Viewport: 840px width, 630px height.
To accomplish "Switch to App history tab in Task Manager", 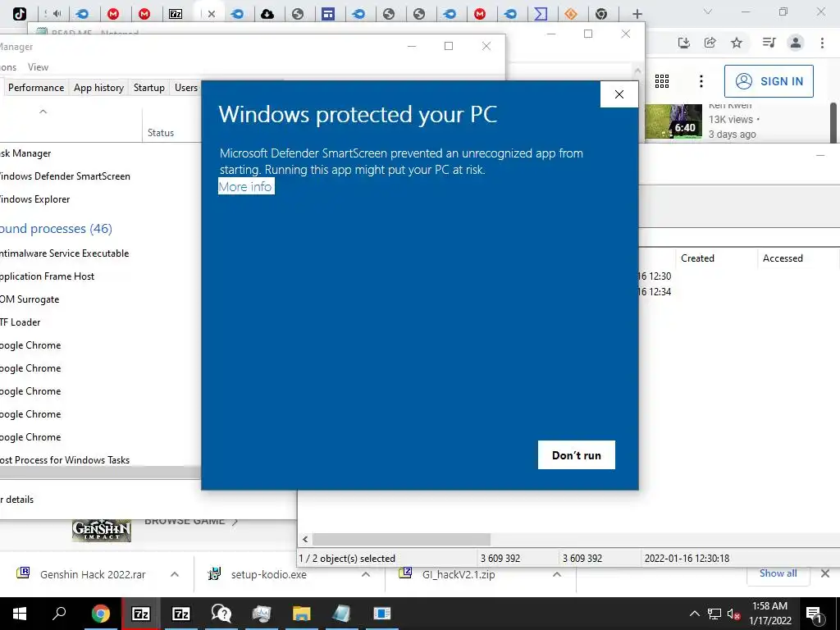I will pos(98,87).
